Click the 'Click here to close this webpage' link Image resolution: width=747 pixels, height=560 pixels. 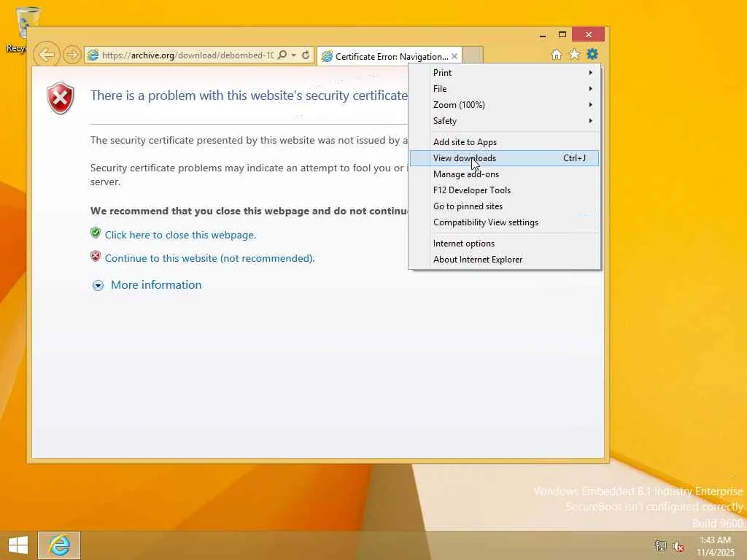click(x=181, y=236)
